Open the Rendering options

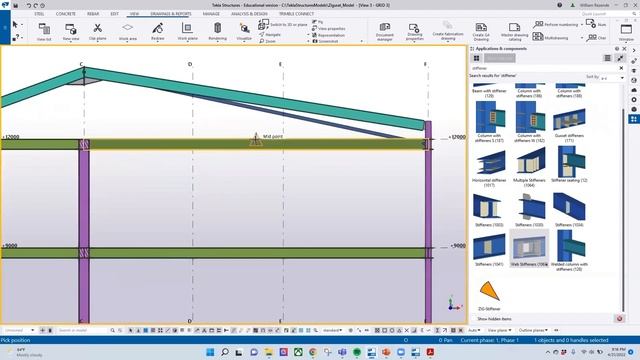[x=218, y=31]
